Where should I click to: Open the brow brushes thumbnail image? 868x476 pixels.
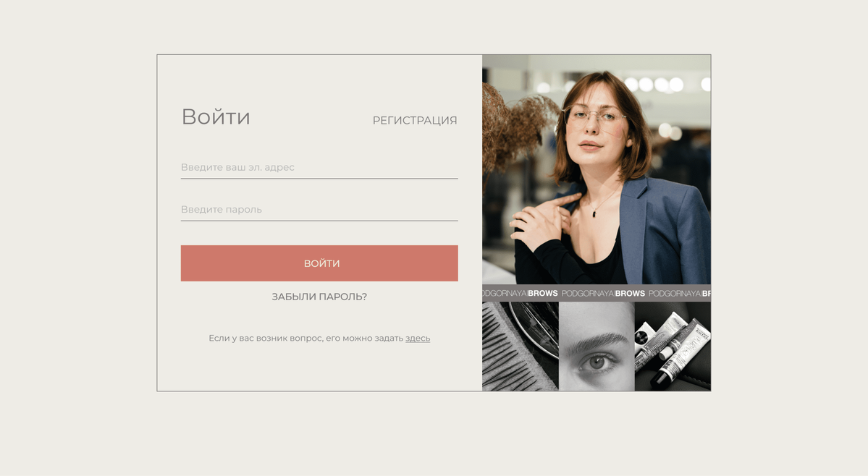pyautogui.click(x=520, y=347)
